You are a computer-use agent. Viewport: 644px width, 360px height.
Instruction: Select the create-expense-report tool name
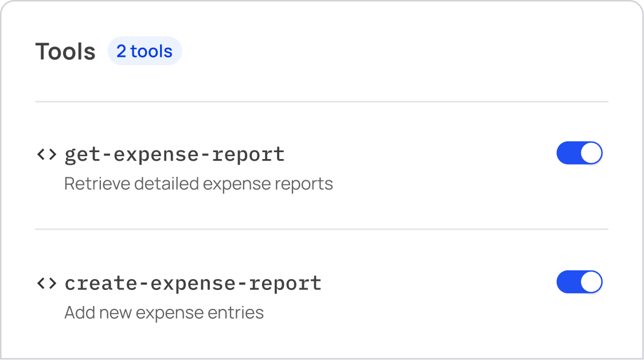[x=193, y=282]
